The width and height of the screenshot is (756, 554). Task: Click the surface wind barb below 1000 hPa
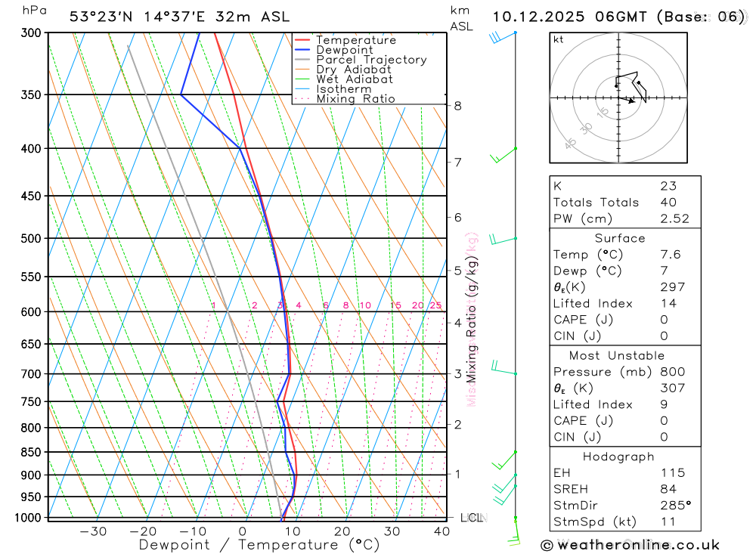click(x=514, y=531)
